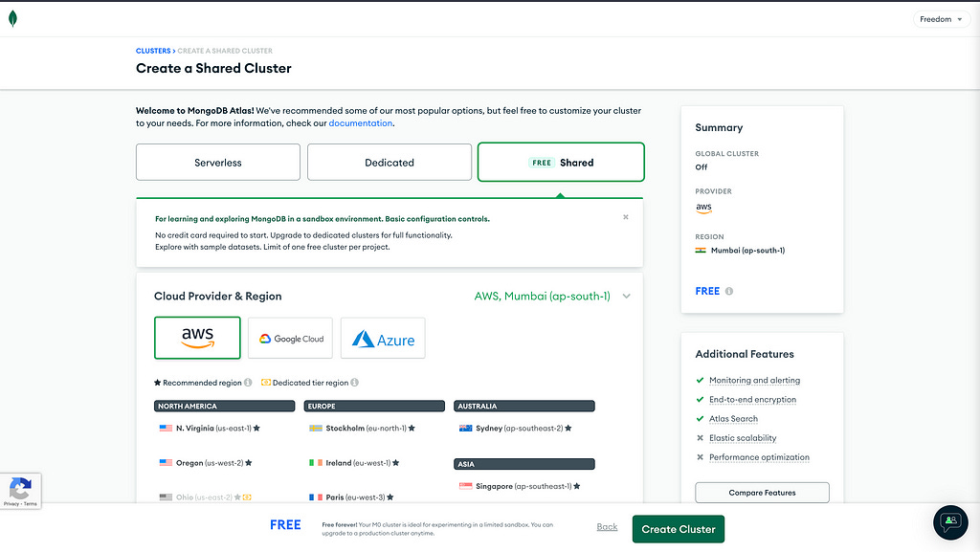Click the Swedish flag beside Stockholm
Image resolution: width=980 pixels, height=552 pixels.
pyautogui.click(x=316, y=429)
